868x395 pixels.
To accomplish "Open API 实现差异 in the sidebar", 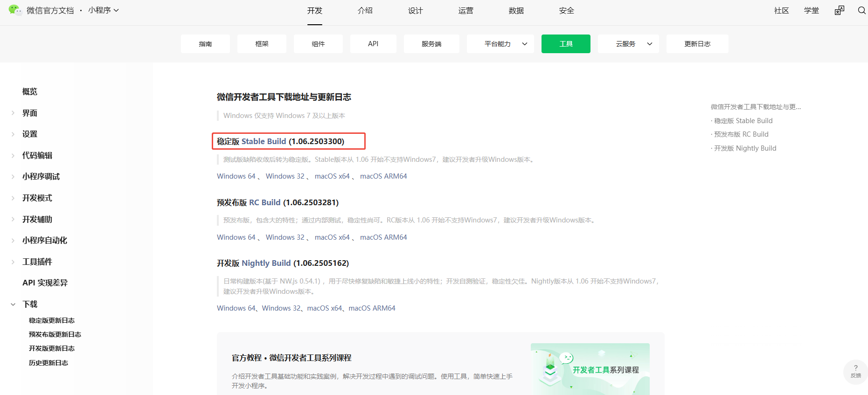I will pos(45,283).
